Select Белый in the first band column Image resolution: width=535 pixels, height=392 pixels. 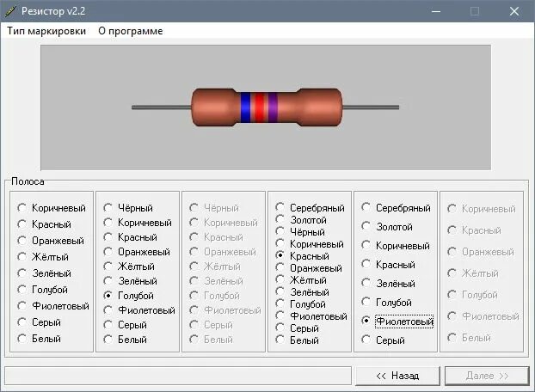tap(39, 339)
